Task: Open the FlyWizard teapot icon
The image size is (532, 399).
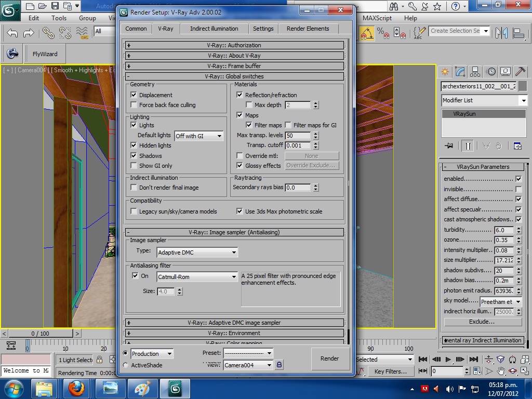Action: point(13,54)
